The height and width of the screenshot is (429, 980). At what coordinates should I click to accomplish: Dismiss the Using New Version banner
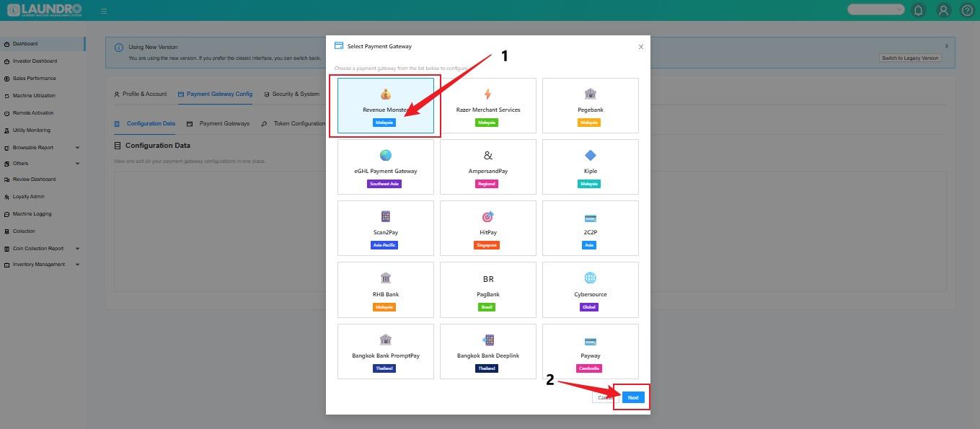click(x=947, y=46)
